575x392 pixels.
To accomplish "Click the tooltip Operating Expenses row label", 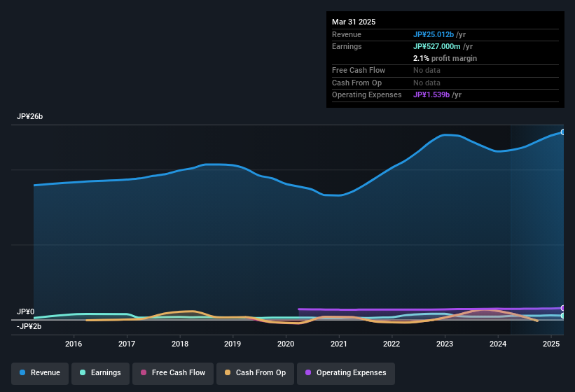I will [x=367, y=95].
